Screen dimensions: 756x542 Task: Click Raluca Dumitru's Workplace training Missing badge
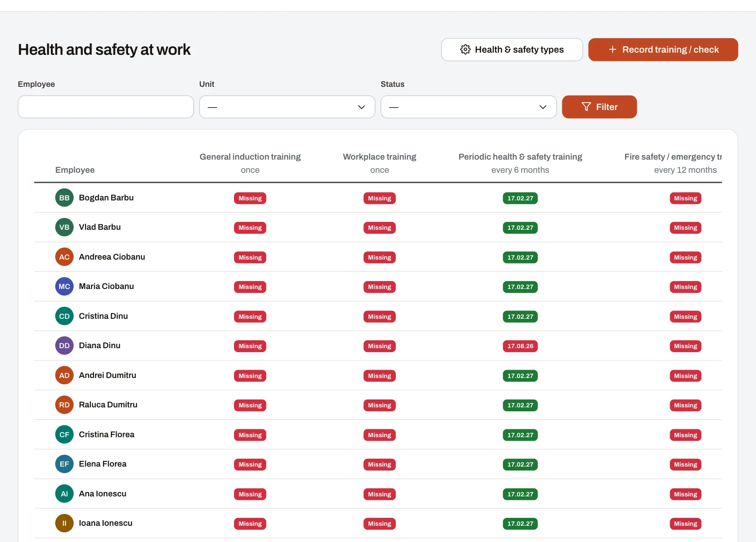point(380,405)
